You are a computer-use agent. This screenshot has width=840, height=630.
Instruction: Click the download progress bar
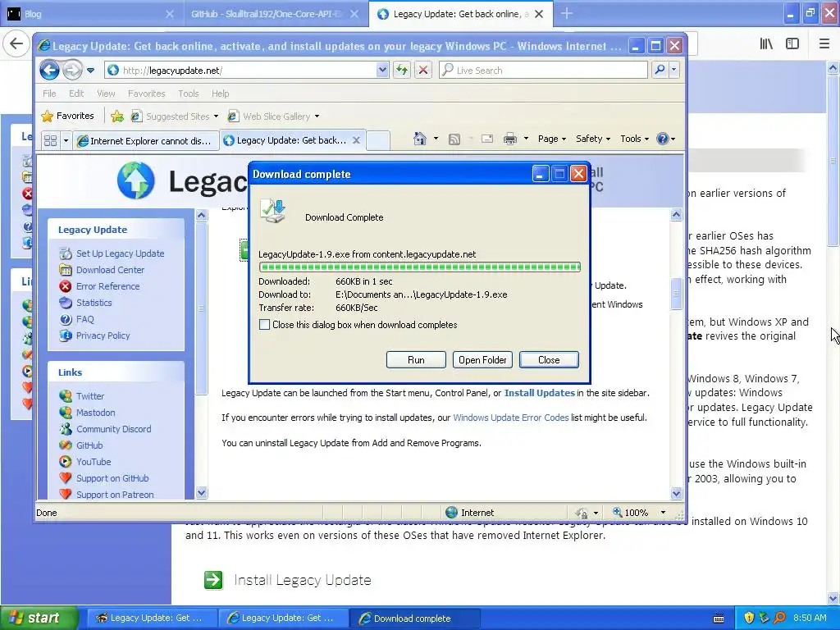419,267
